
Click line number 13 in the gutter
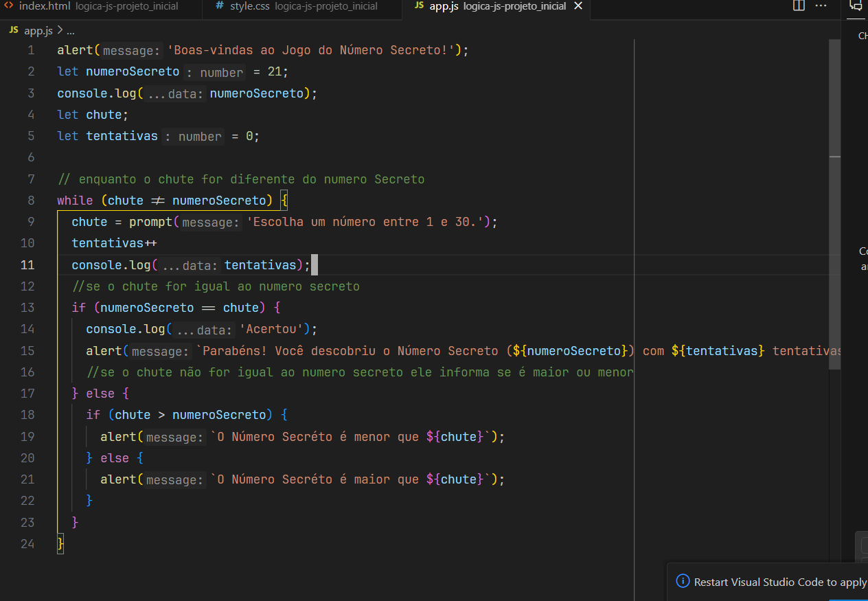[x=27, y=308]
